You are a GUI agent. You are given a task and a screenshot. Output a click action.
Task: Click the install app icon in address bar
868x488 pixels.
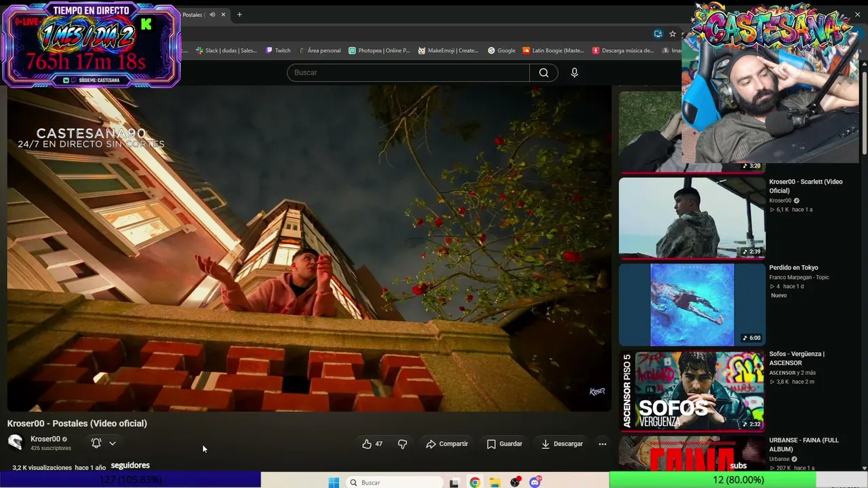coord(658,34)
